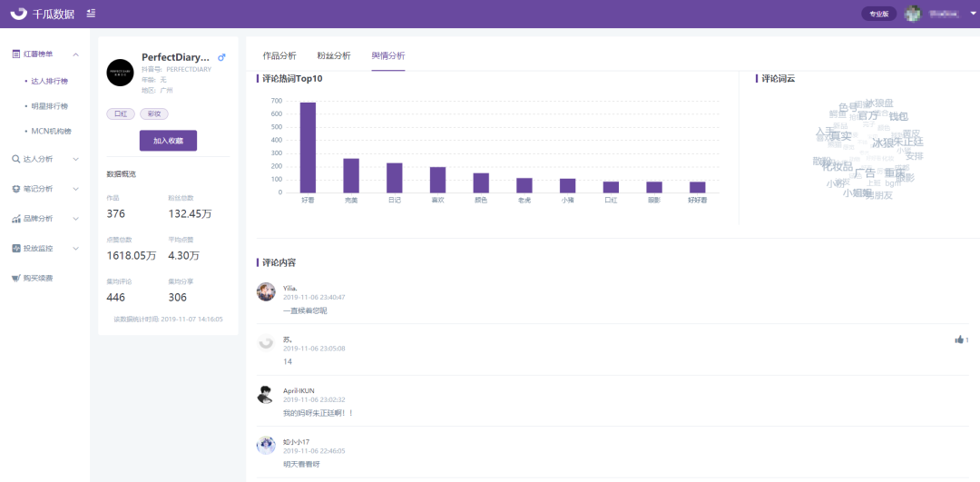Click comment text 我的妈呀朱正廷啊！！
The image size is (980, 482).
pyautogui.click(x=318, y=413)
